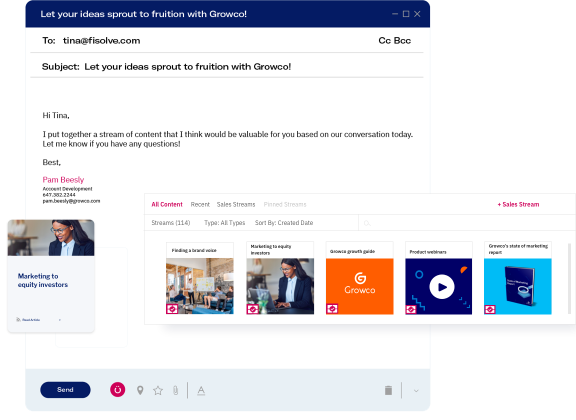Create a new stream via + Sales Stream
This screenshot has height=420, width=576.
[518, 204]
